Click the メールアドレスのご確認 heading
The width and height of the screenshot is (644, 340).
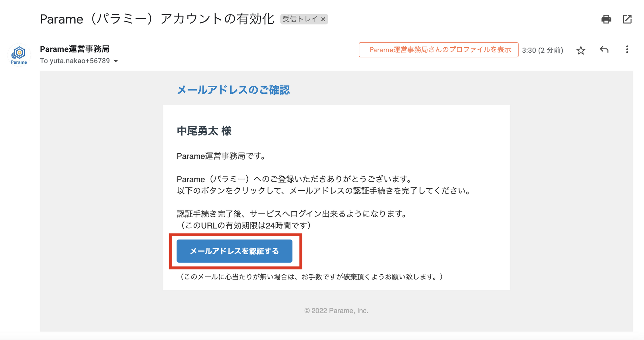[x=233, y=90]
